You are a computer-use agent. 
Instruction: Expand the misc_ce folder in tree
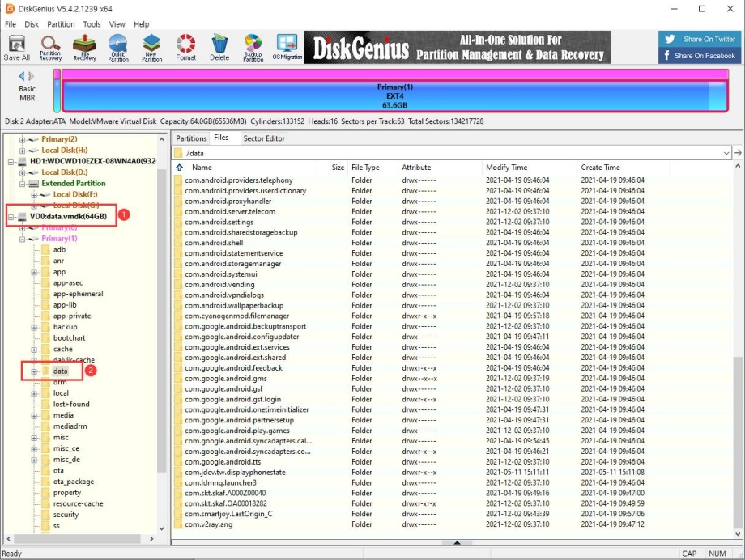click(x=34, y=449)
